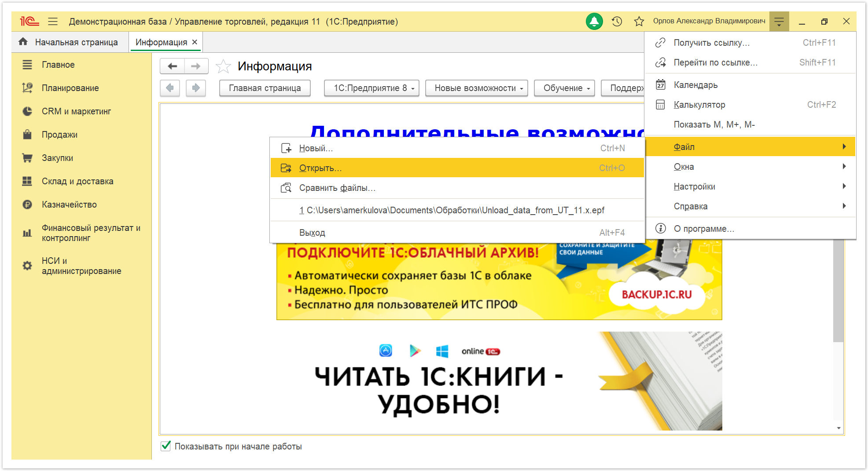This screenshot has width=868, height=471.
Task: Open favorites star in title bar
Action: [639, 21]
